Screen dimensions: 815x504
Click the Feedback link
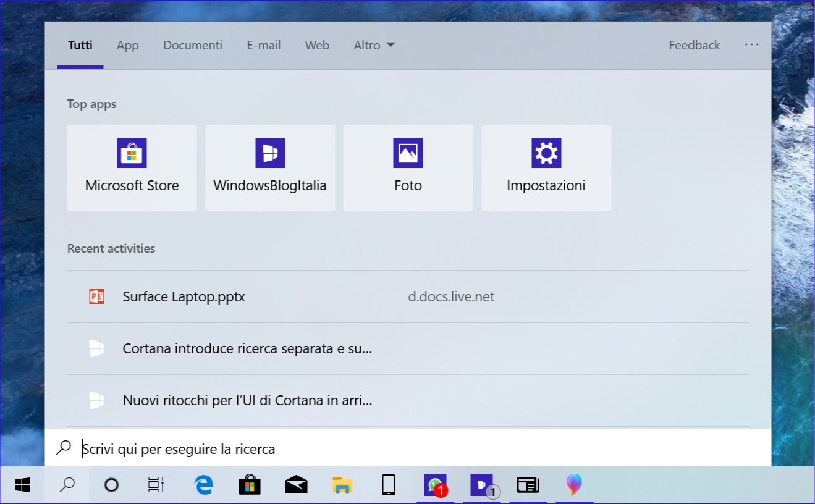(695, 45)
